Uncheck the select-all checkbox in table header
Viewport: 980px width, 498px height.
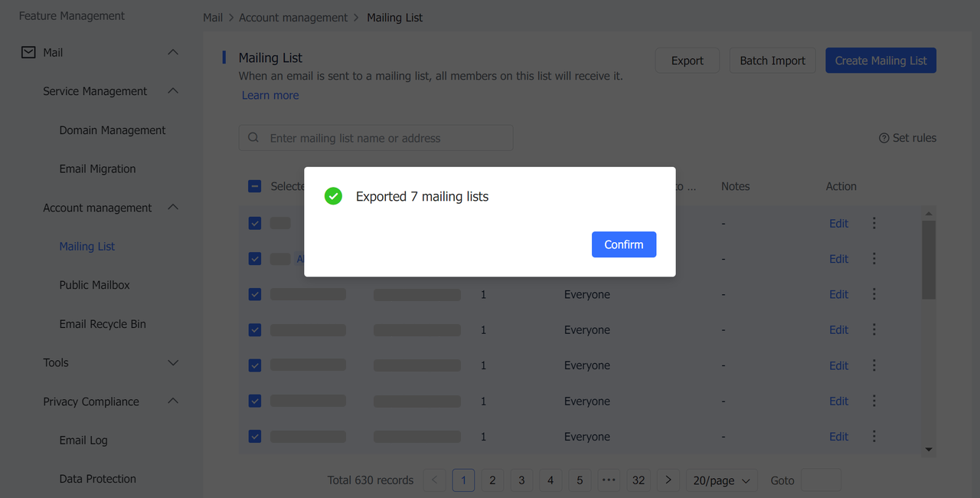pos(254,185)
